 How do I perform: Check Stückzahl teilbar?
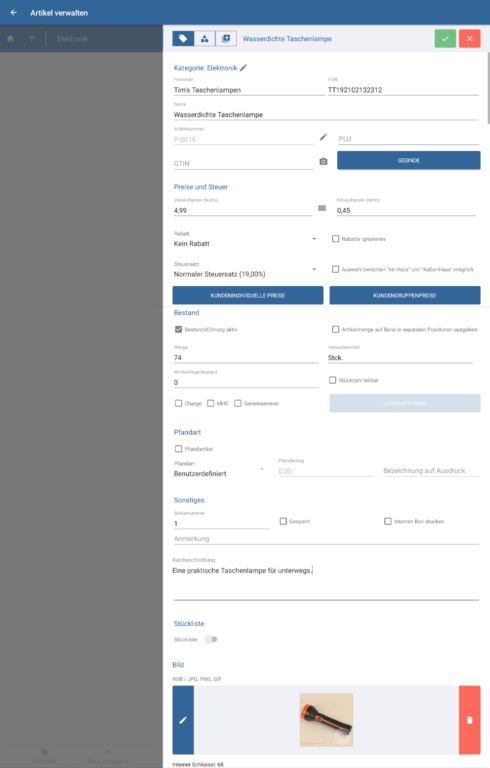333,380
